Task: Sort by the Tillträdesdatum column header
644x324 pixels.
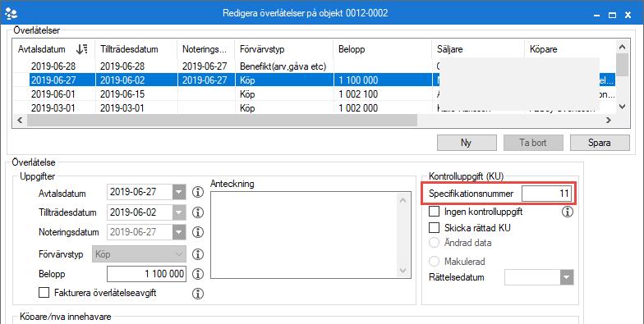Action: tap(136, 49)
